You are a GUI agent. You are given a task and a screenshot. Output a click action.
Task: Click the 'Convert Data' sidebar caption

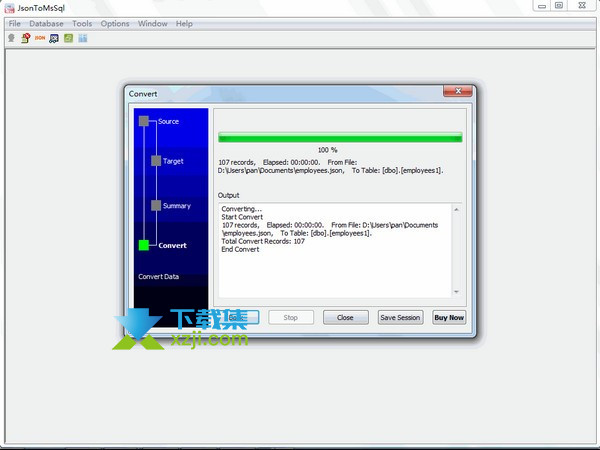(x=158, y=277)
